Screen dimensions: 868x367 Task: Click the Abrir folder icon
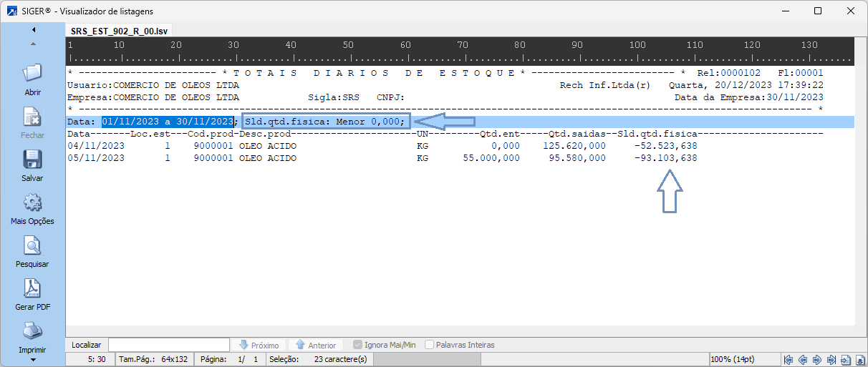click(x=33, y=74)
